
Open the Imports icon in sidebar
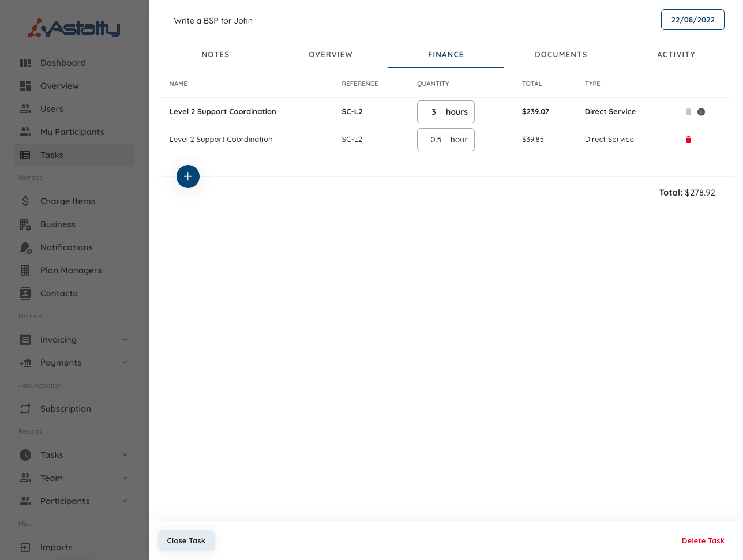point(25,547)
